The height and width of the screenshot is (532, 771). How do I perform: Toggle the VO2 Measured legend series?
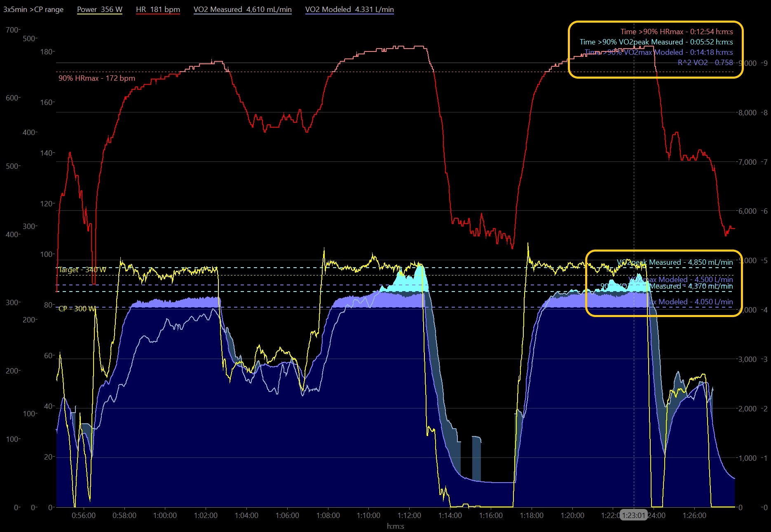click(242, 9)
